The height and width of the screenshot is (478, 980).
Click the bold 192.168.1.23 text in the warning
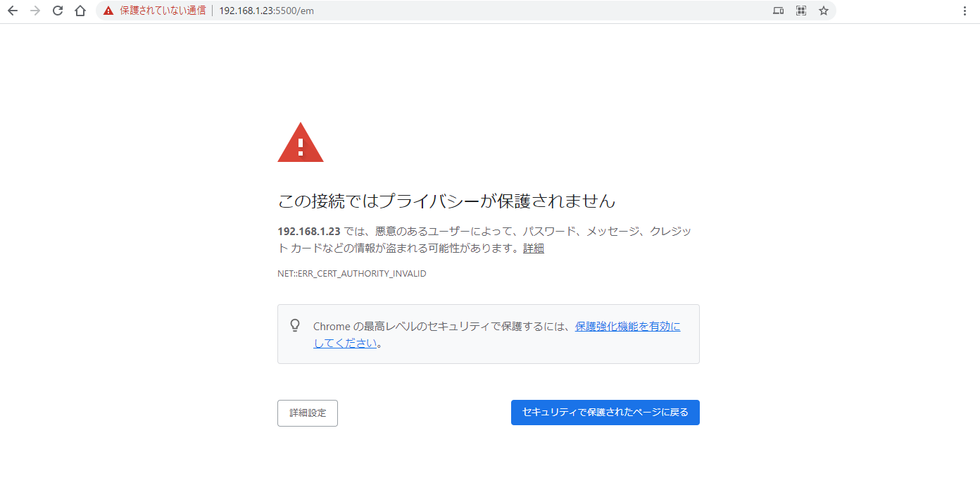(309, 231)
